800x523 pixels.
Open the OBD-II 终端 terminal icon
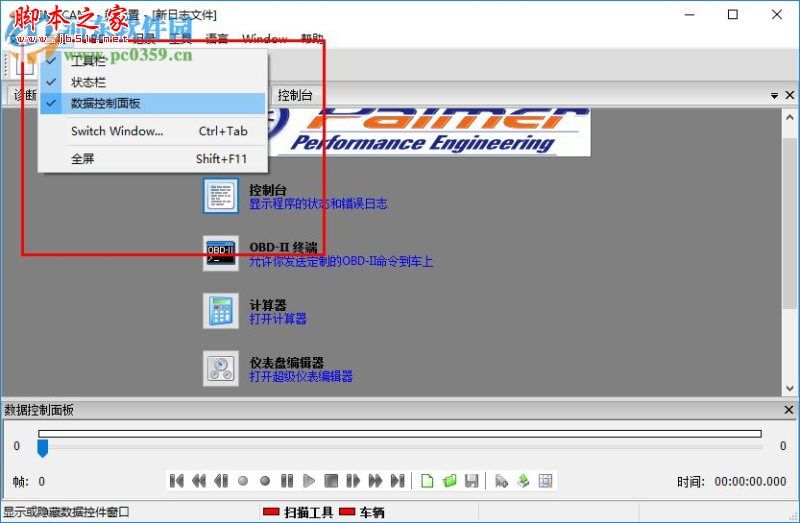point(220,253)
